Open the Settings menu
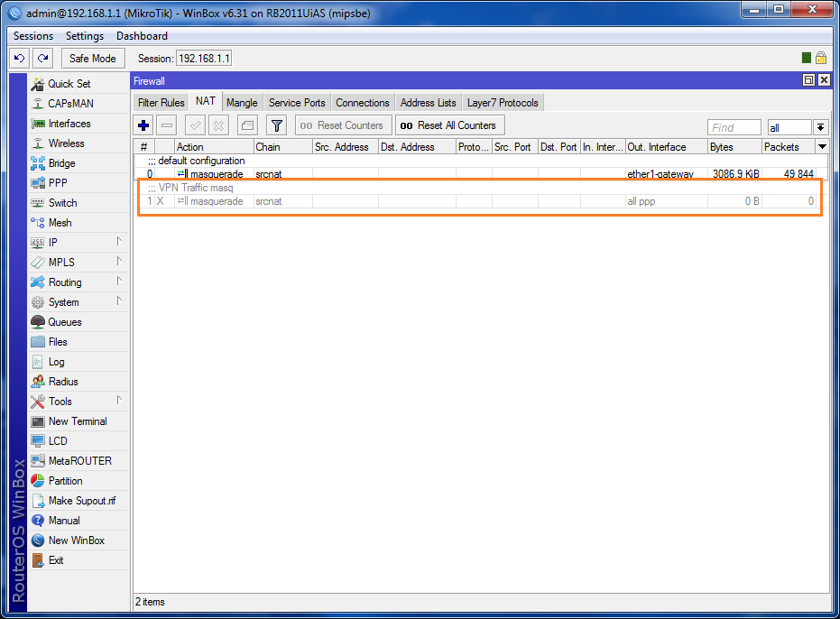 85,36
